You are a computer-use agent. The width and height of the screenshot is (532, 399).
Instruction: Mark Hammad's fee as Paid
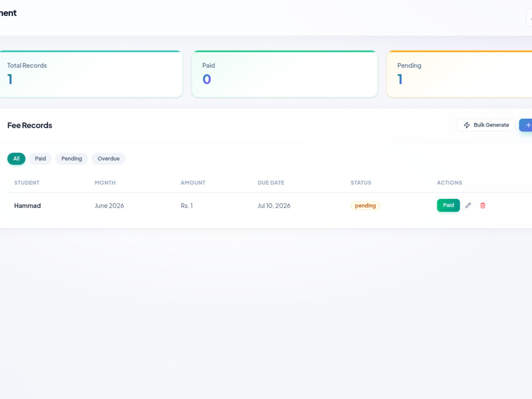448,205
